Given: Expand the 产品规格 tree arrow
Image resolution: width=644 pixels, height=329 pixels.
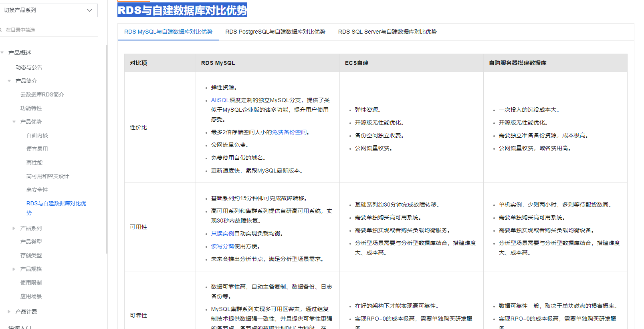Looking at the screenshot, I should pyautogui.click(x=14, y=269).
